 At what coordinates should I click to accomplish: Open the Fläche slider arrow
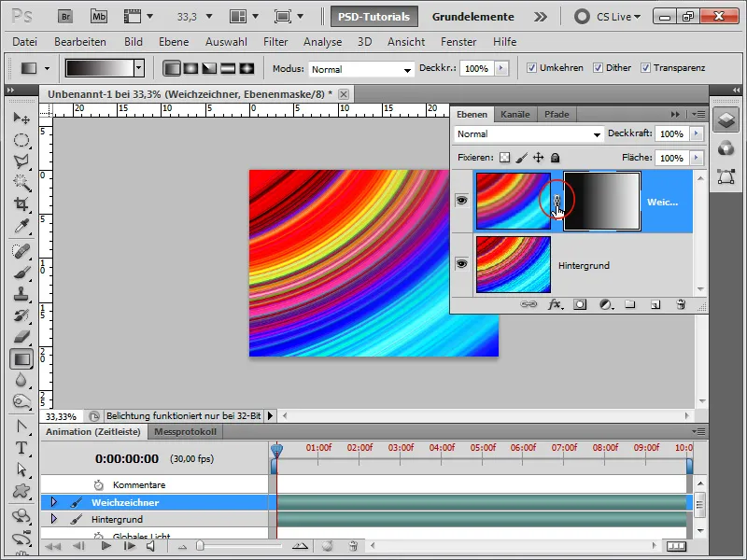[x=697, y=158]
